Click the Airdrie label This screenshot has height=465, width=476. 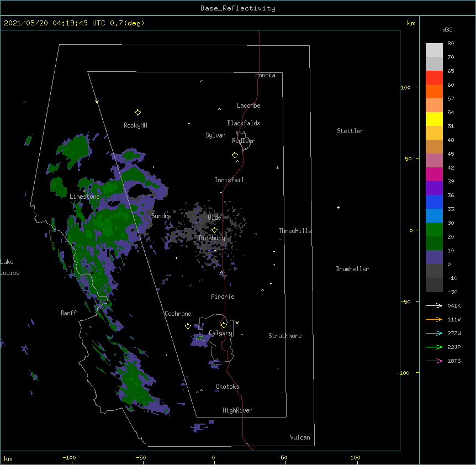[x=223, y=297]
